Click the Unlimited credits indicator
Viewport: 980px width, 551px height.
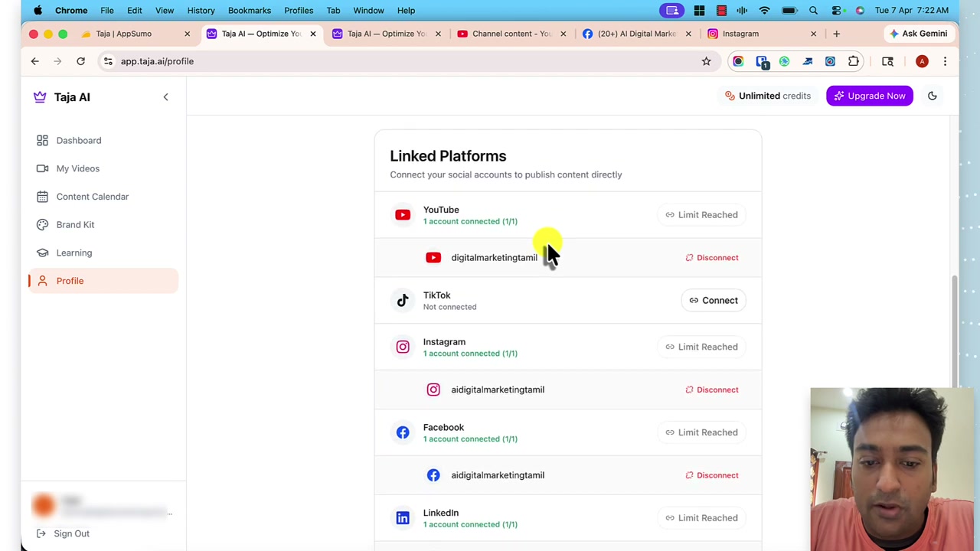(x=768, y=96)
